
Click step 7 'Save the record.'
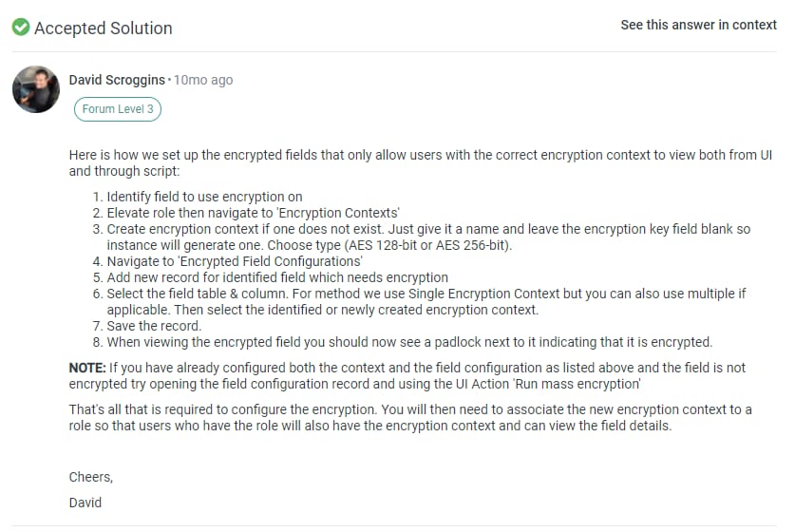click(154, 326)
